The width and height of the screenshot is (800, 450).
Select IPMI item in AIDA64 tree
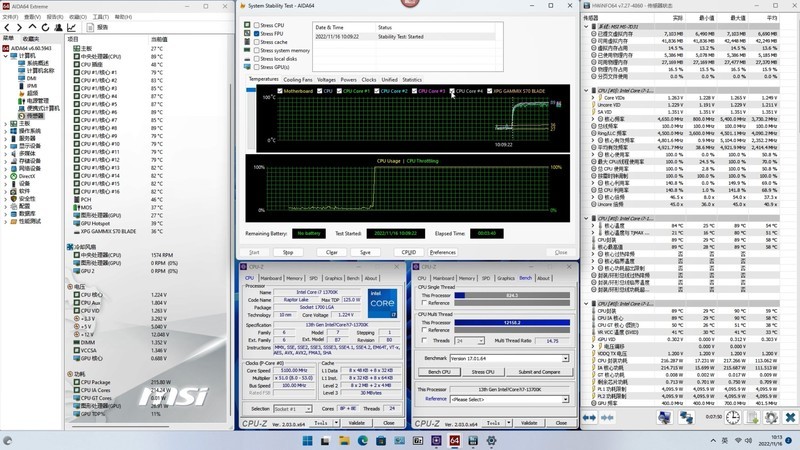click(x=32, y=86)
